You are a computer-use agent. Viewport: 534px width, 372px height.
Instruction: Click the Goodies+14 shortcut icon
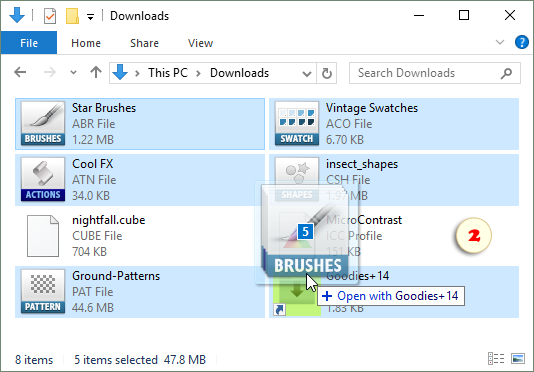coord(296,296)
